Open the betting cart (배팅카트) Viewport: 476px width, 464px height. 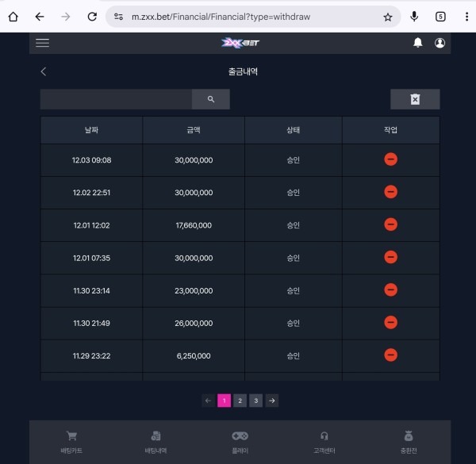coord(71,441)
